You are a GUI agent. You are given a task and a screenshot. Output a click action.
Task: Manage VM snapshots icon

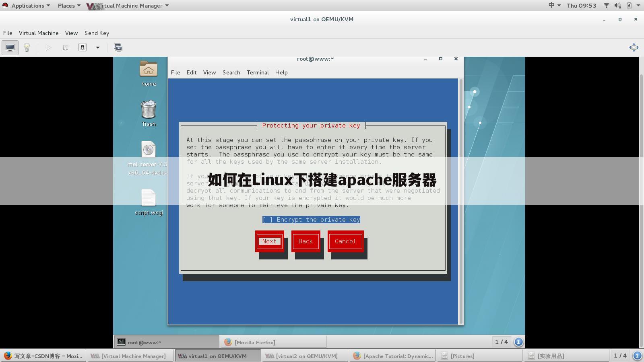(x=118, y=47)
